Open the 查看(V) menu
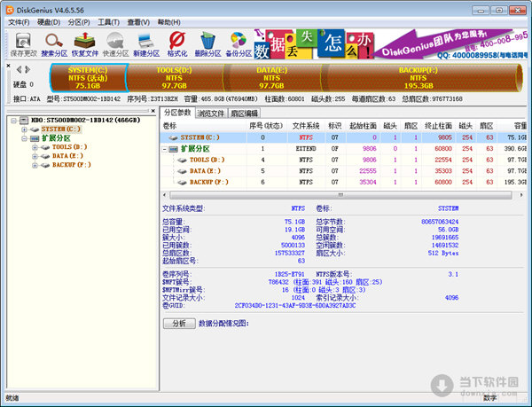Viewport: 532px width, 407px height. (138, 22)
